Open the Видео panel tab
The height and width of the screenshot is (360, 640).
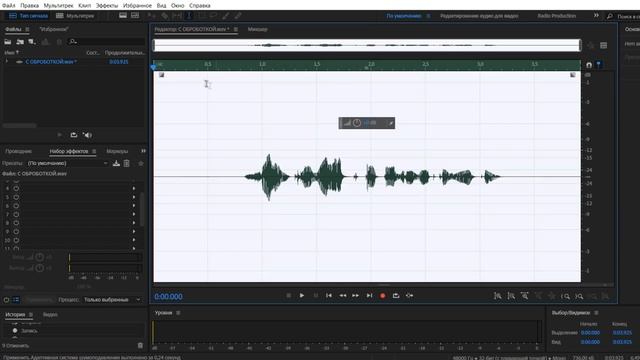click(50, 315)
